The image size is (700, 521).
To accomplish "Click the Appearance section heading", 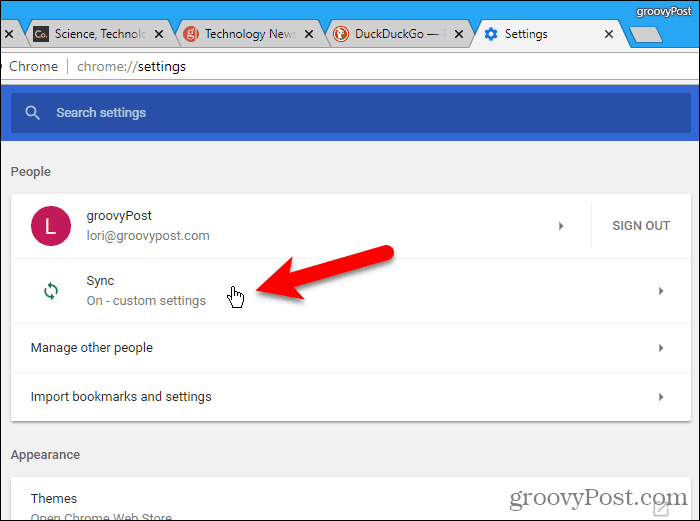I will (x=45, y=455).
